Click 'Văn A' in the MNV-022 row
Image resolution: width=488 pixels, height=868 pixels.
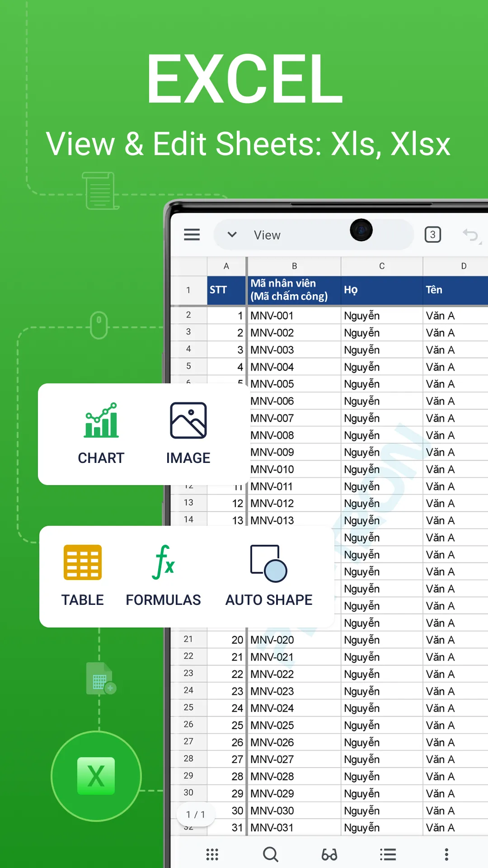455,674
